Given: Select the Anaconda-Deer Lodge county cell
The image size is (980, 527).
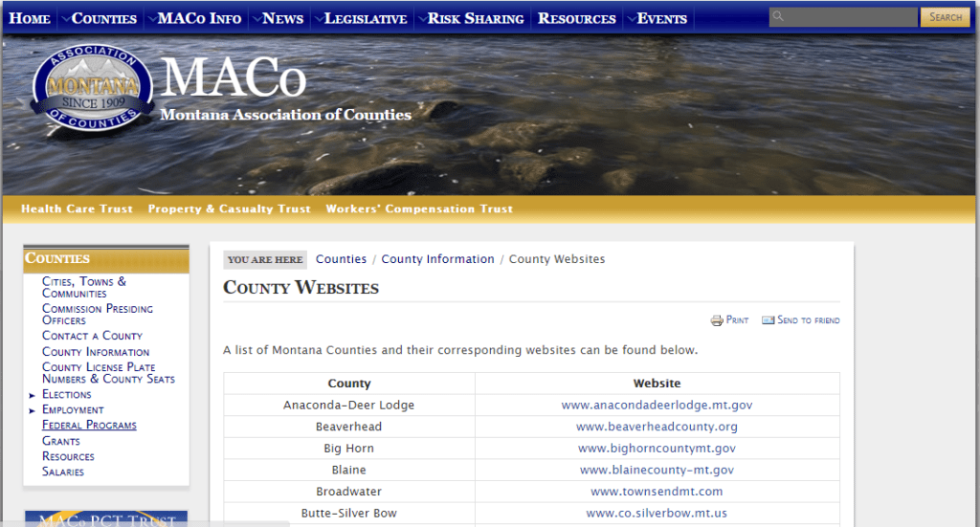Looking at the screenshot, I should 349,406.
